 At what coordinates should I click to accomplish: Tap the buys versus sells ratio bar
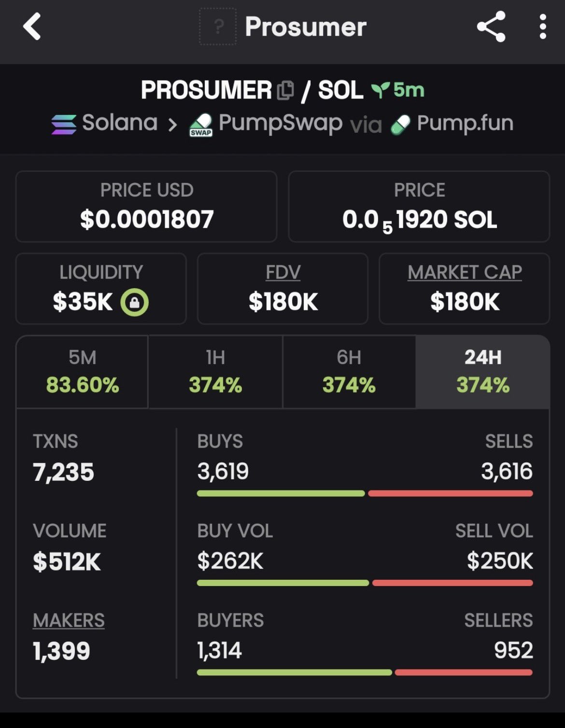[x=365, y=493]
